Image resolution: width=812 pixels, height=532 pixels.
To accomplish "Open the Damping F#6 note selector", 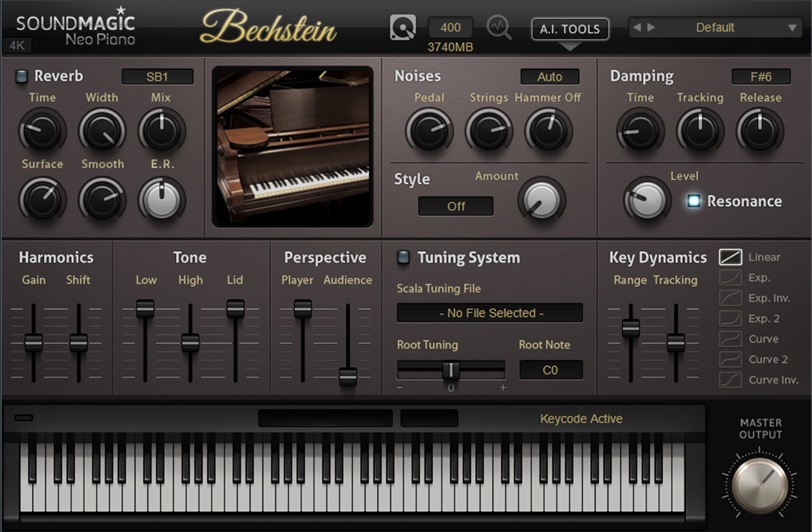I will click(761, 76).
